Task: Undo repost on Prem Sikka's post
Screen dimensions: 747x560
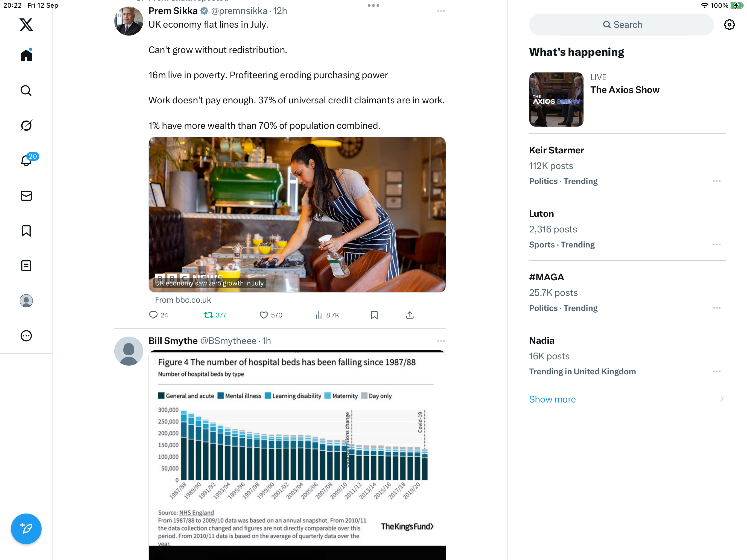Action: [x=209, y=315]
